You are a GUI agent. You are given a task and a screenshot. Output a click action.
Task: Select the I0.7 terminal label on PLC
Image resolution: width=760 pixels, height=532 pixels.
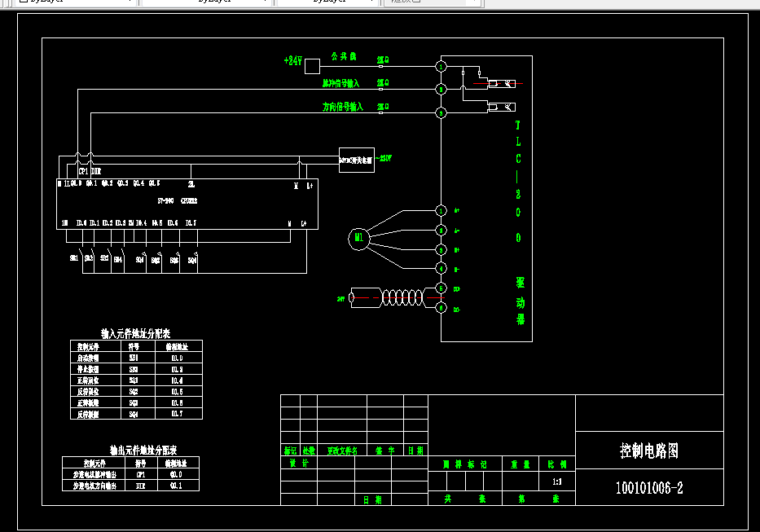click(x=191, y=223)
